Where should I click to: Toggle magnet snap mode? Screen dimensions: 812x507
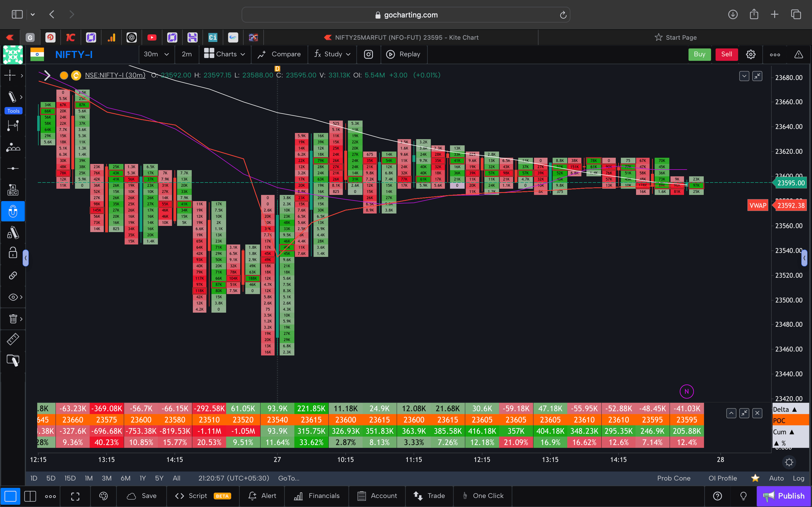point(13,211)
